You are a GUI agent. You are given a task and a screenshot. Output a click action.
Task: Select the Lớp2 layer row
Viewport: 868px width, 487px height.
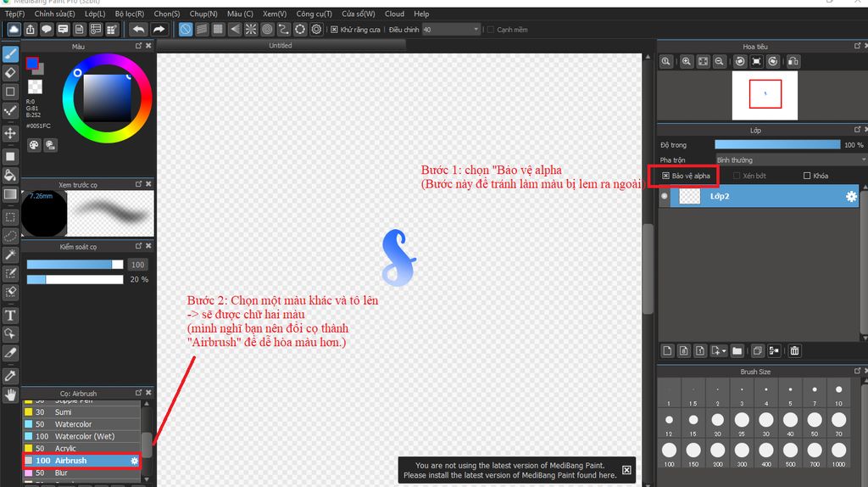point(764,196)
